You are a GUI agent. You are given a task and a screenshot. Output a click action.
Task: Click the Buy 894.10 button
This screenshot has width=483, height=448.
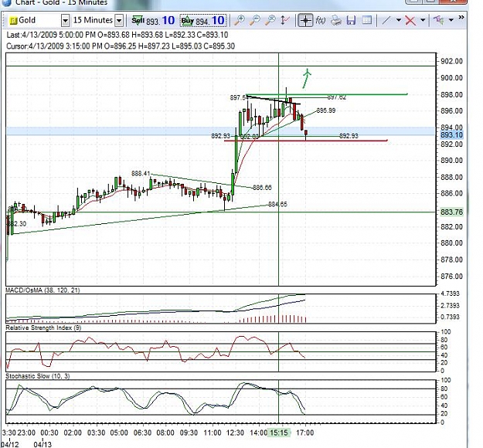click(x=203, y=21)
